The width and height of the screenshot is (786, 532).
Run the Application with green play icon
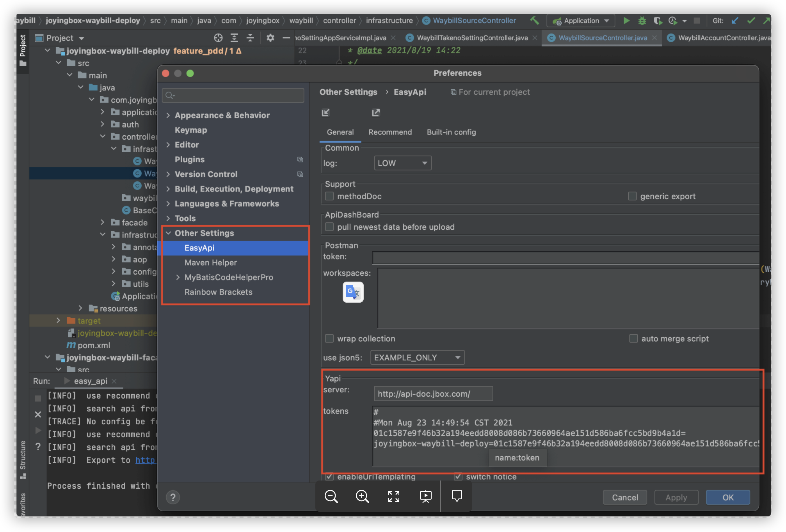click(x=626, y=20)
